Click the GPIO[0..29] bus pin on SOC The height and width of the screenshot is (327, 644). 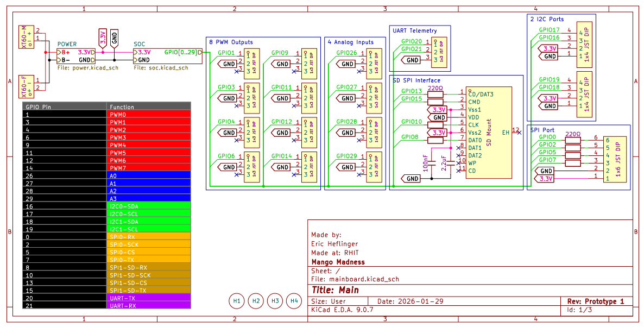pyautogui.click(x=183, y=52)
